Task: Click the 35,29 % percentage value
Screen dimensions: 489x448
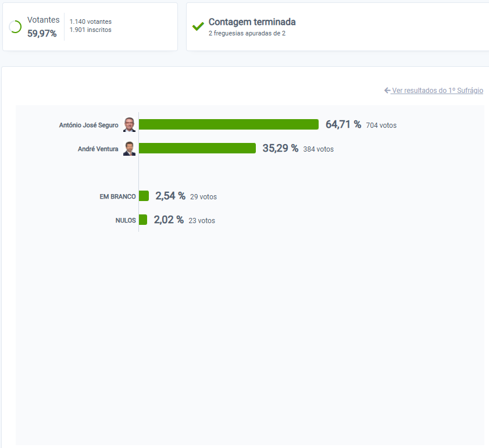Action: point(280,148)
